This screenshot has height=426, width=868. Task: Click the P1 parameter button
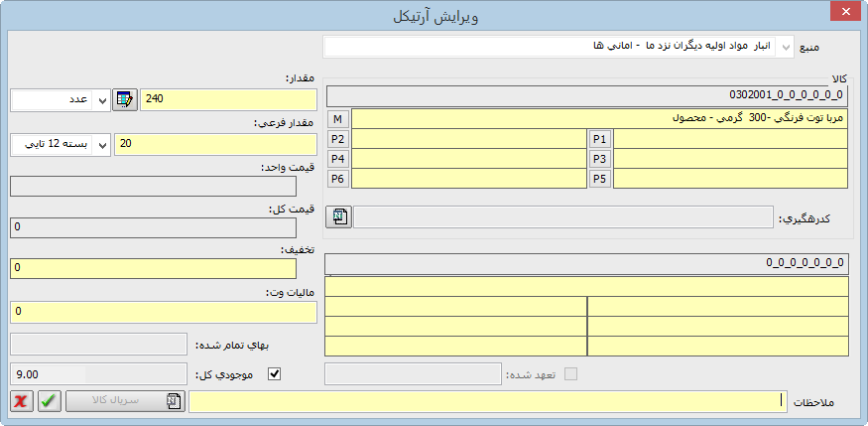tap(600, 139)
